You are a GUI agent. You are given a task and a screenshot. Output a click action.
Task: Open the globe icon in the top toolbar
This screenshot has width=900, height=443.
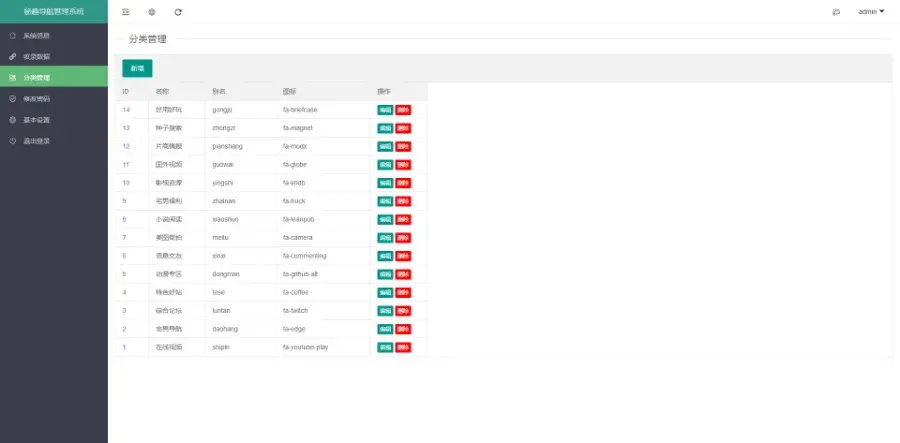[152, 12]
